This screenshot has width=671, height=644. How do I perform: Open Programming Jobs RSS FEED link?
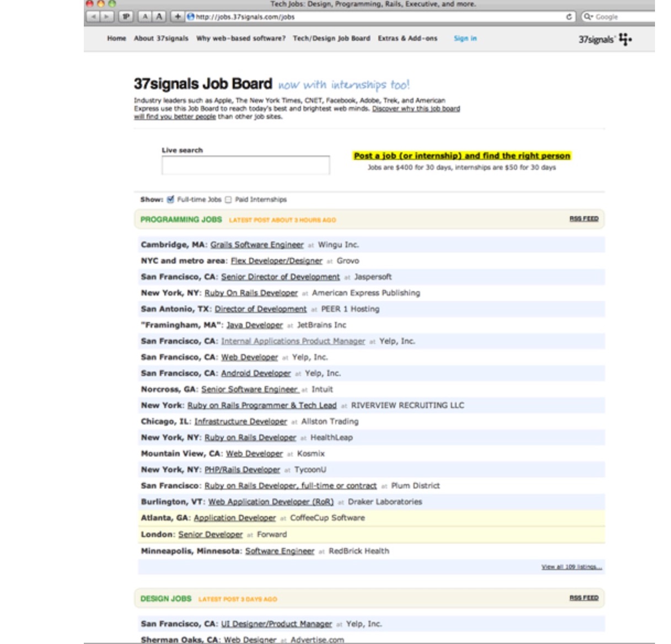pos(584,219)
